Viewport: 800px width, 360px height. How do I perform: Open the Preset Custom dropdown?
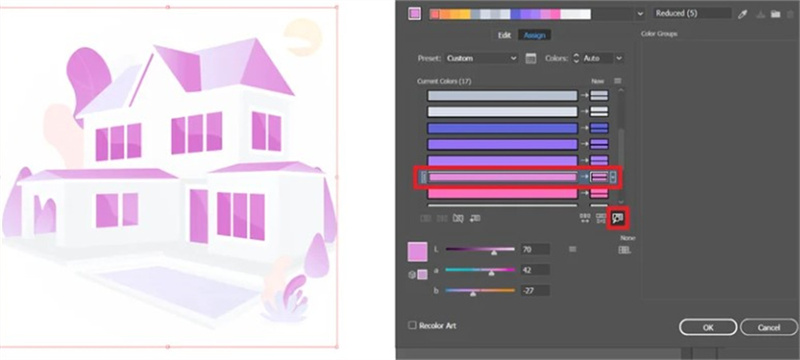click(x=481, y=58)
